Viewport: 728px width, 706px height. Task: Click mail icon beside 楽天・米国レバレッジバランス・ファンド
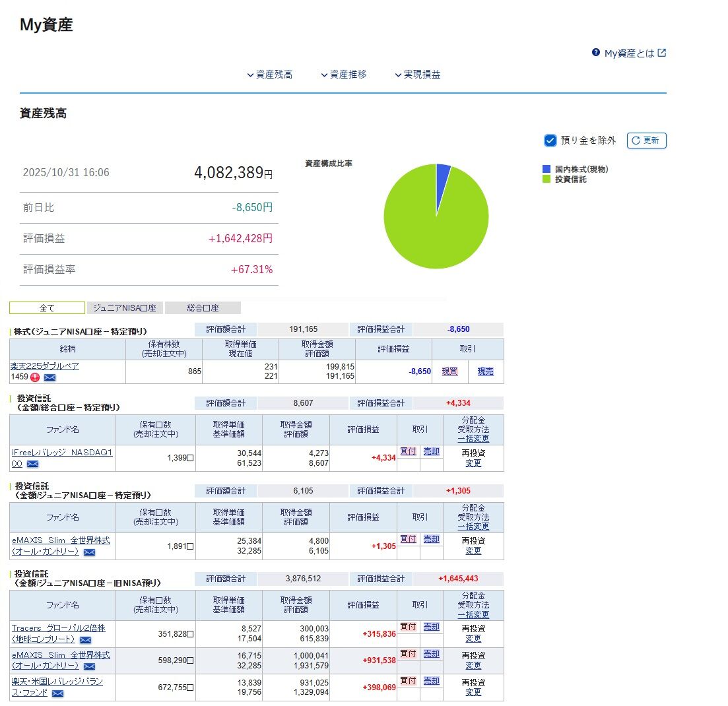pos(57,693)
